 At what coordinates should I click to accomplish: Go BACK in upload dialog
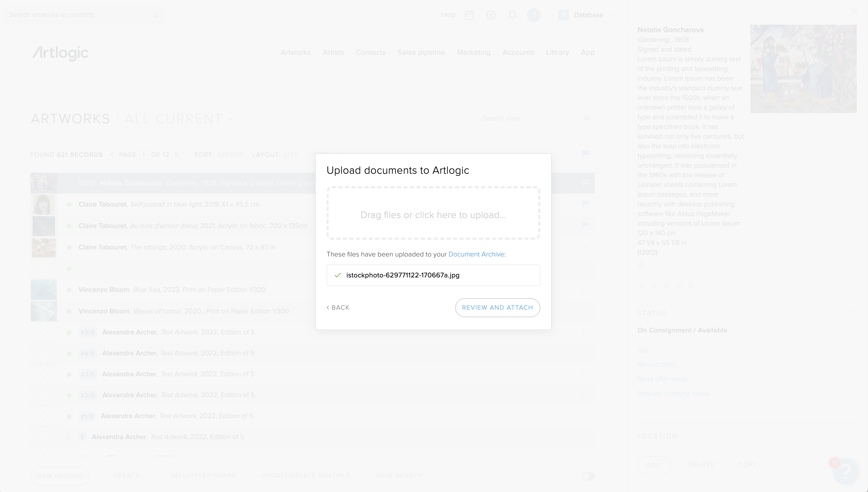[x=338, y=307]
